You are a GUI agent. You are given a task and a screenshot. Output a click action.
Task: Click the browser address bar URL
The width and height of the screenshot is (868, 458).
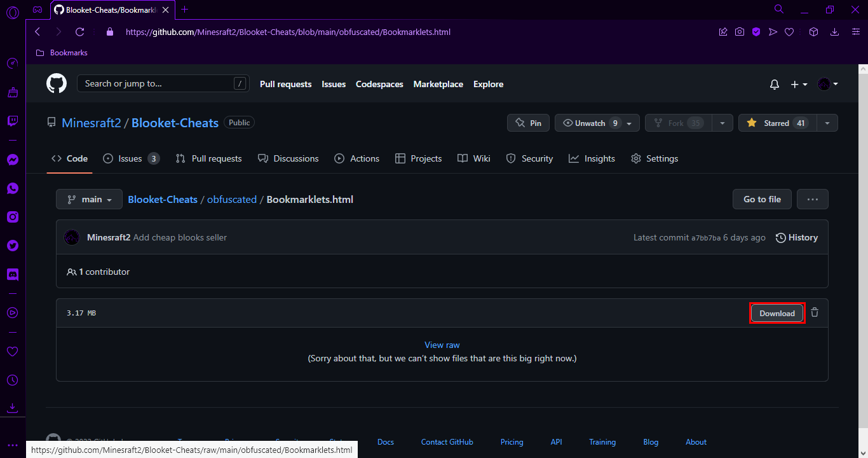(x=288, y=32)
